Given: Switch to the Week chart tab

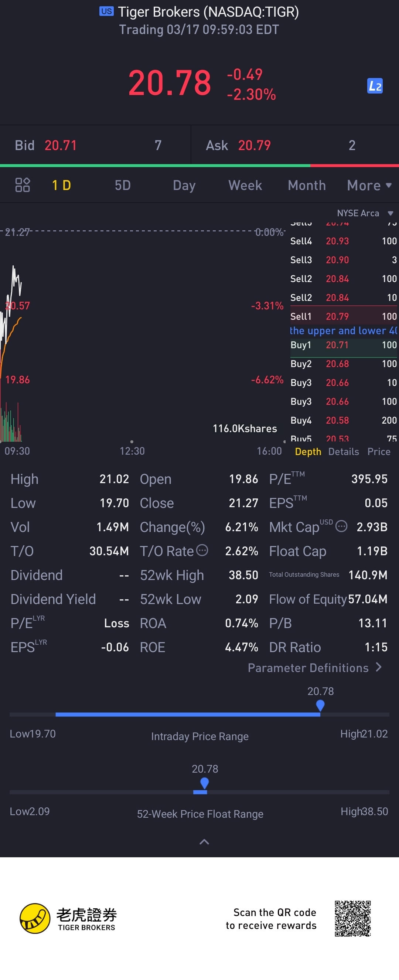Looking at the screenshot, I should tap(245, 185).
